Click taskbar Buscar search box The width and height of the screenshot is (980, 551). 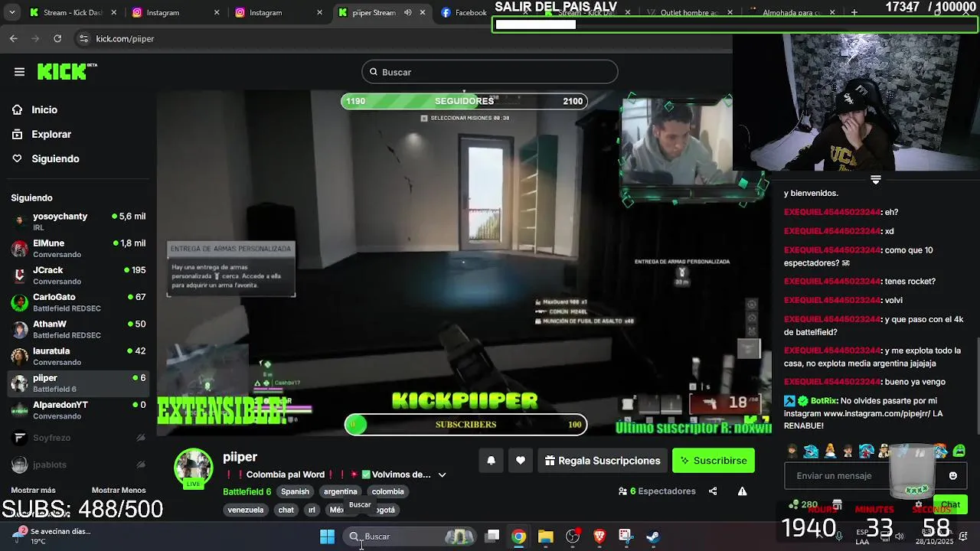[x=410, y=536]
